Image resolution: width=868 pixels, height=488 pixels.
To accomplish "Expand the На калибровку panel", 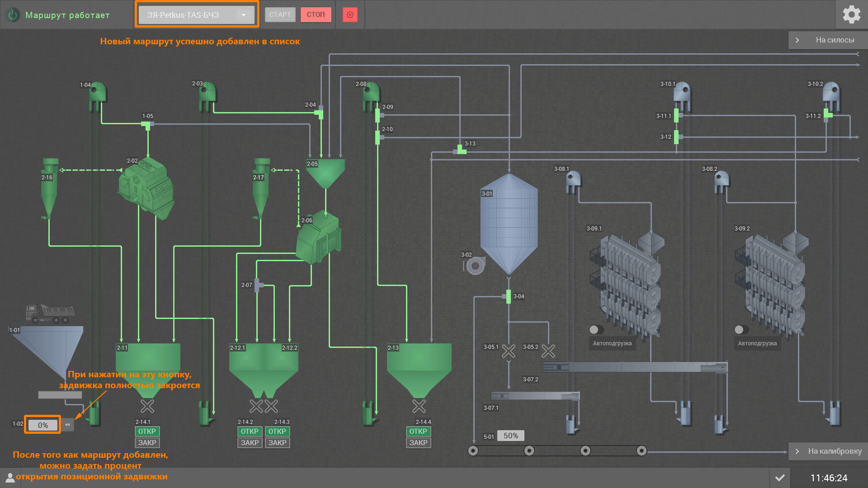I will click(828, 451).
